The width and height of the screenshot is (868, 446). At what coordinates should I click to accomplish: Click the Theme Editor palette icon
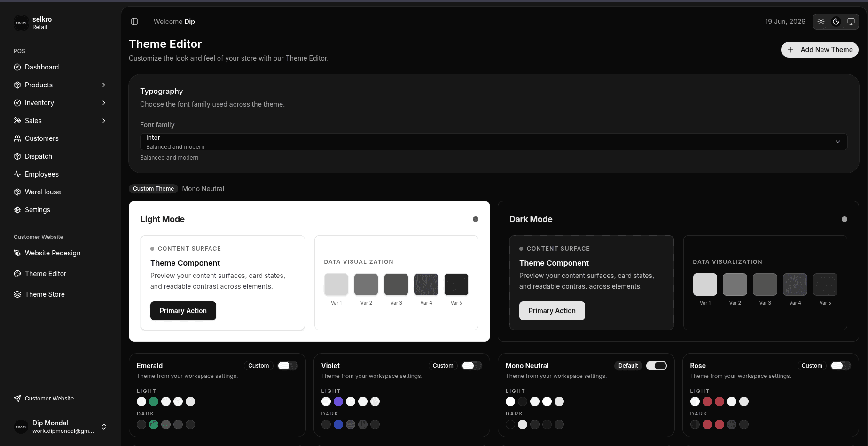tap(17, 274)
